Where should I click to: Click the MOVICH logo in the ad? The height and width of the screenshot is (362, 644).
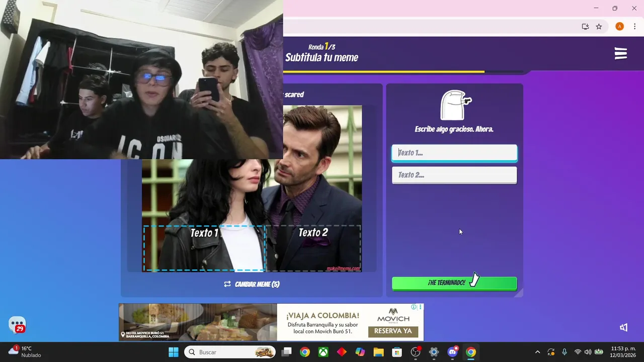(x=393, y=315)
